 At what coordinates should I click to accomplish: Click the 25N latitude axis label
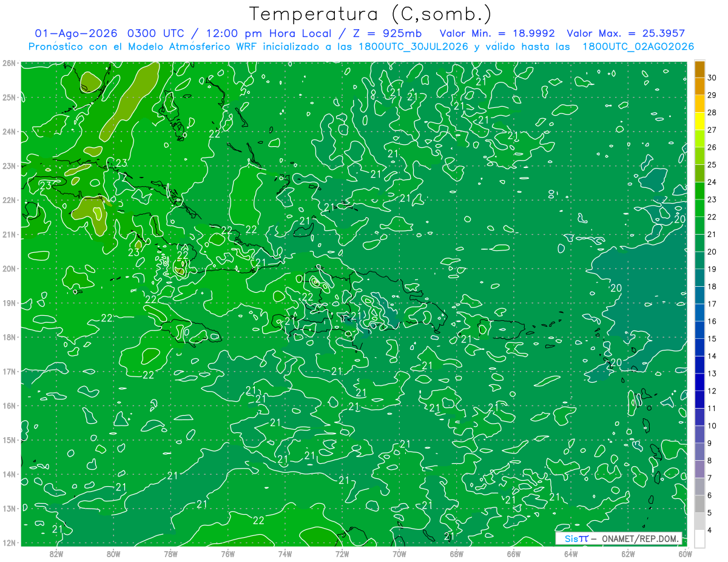pos(9,97)
